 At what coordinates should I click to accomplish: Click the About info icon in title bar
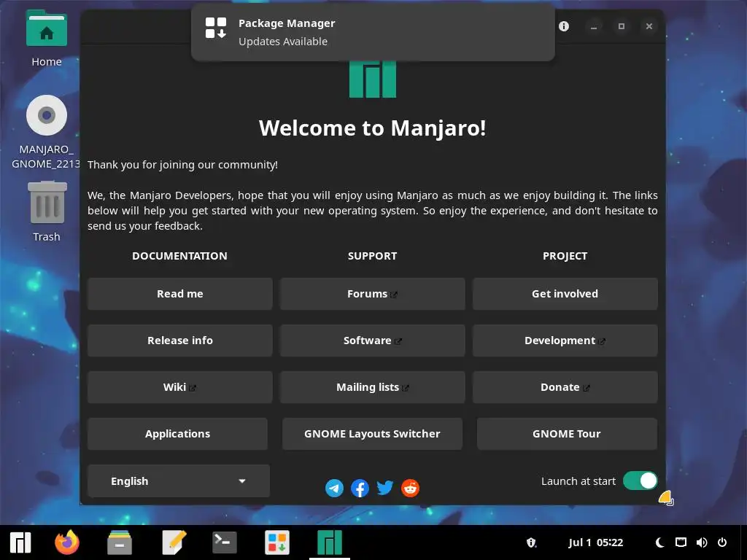(564, 26)
